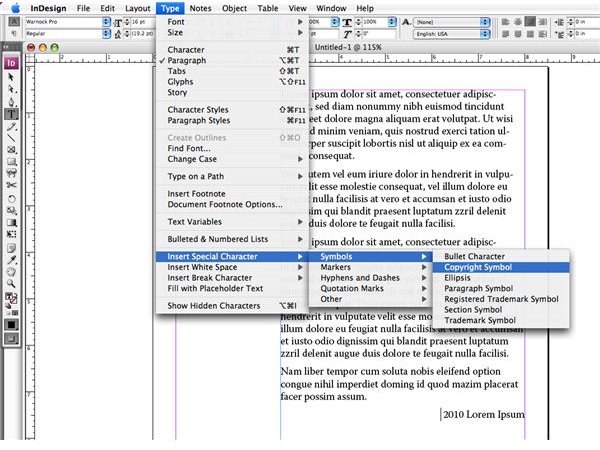600x450 pixels.
Task: Select the Eyedropper tool
Action: pyautogui.click(x=11, y=260)
